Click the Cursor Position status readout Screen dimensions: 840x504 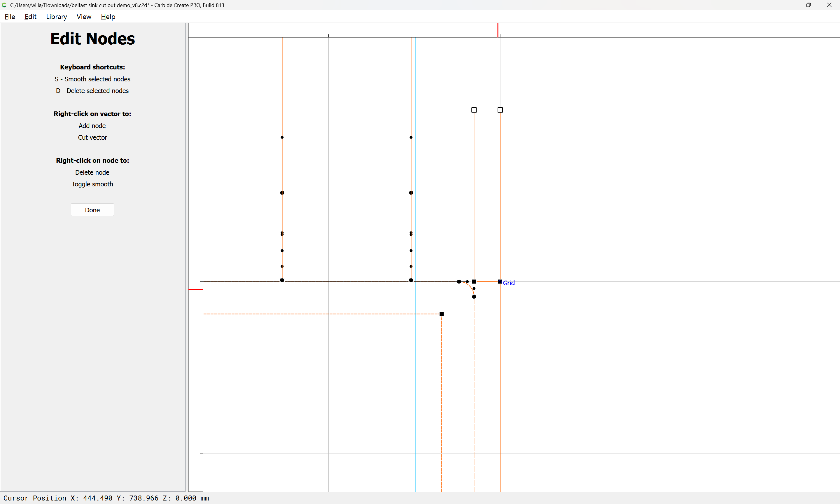[x=106, y=498]
